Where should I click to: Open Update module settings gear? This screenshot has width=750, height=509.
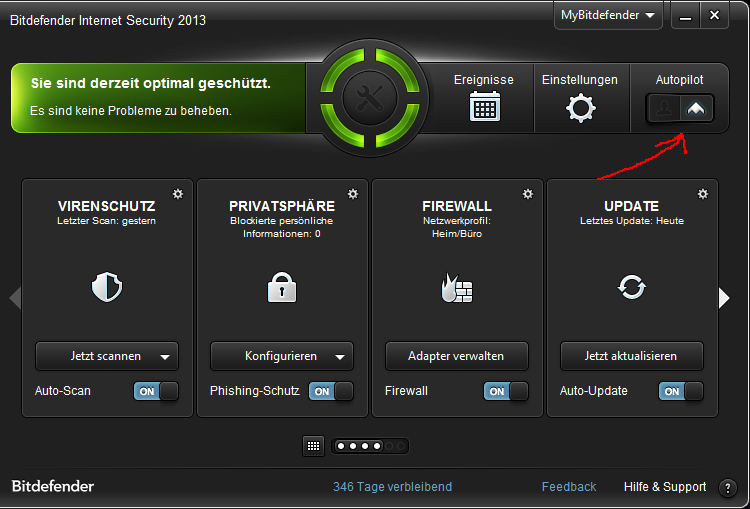click(x=703, y=194)
